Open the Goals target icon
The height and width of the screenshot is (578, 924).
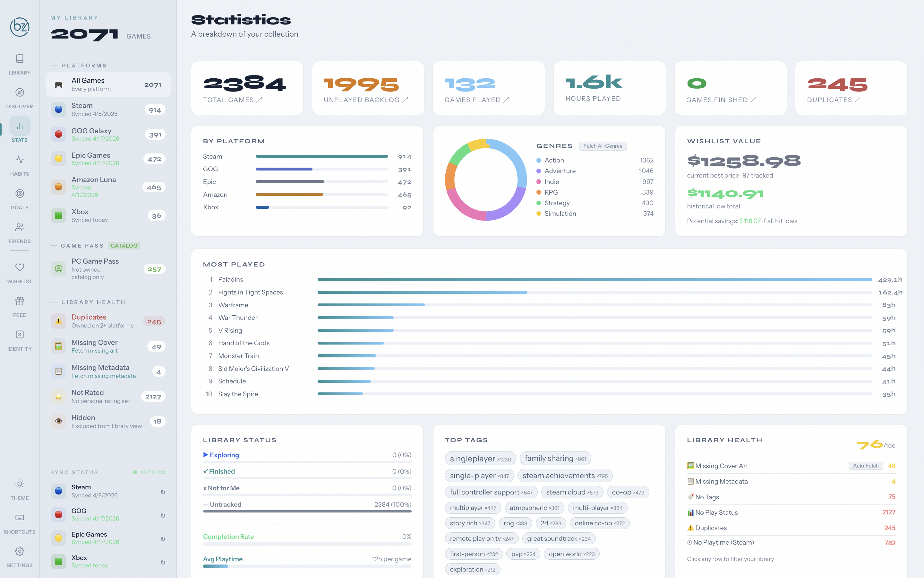pos(20,193)
